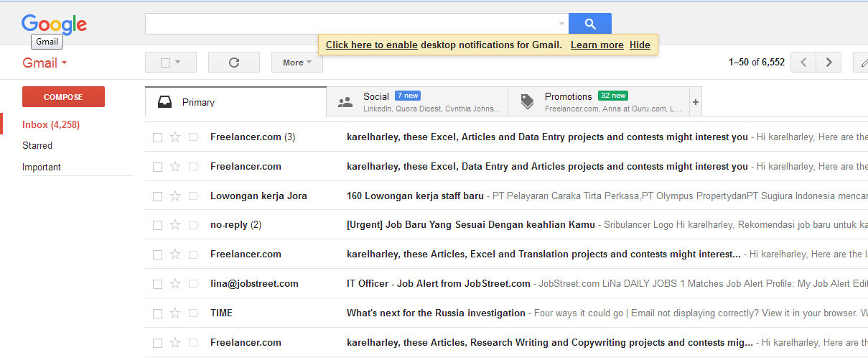Hide the desktop notifications banner

click(640, 45)
